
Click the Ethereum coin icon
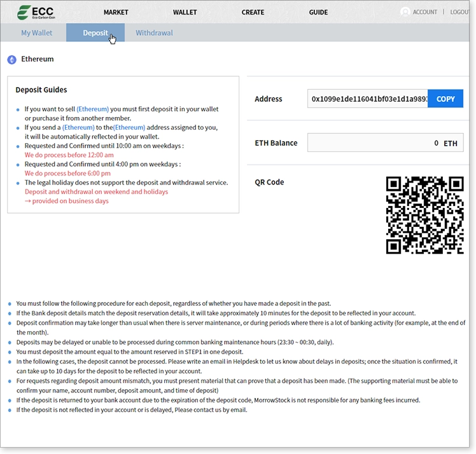click(x=12, y=60)
